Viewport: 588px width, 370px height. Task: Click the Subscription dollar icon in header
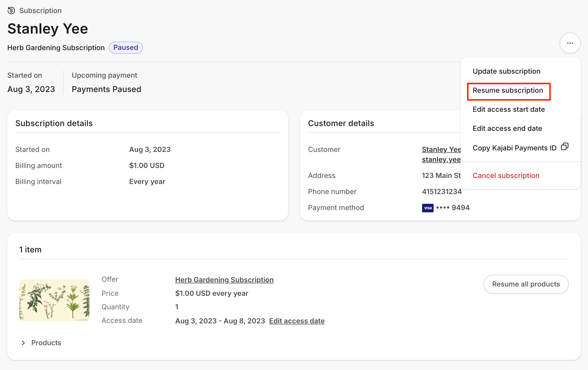click(11, 11)
